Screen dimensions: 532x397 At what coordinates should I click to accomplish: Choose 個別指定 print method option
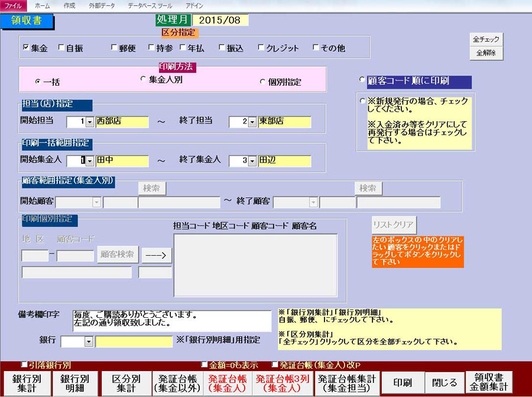[262, 82]
